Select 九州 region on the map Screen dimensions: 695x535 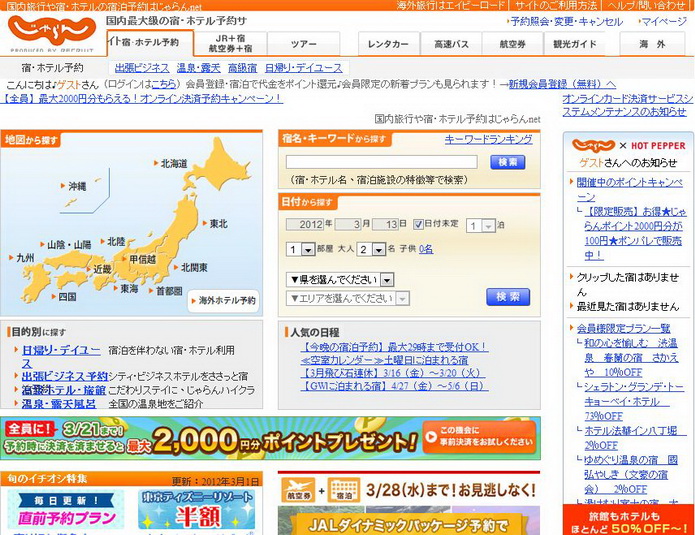25,258
